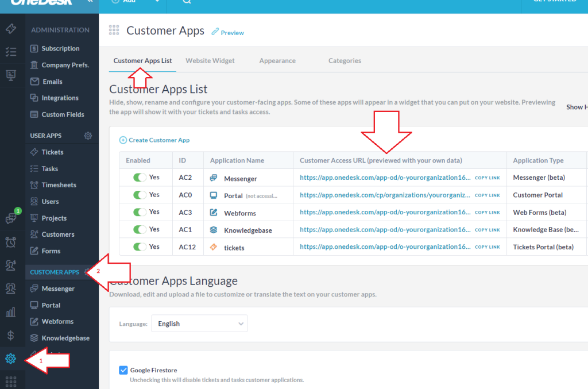This screenshot has width=588, height=389.
Task: Click the messenger chat icon with green badge
Action: (10, 218)
